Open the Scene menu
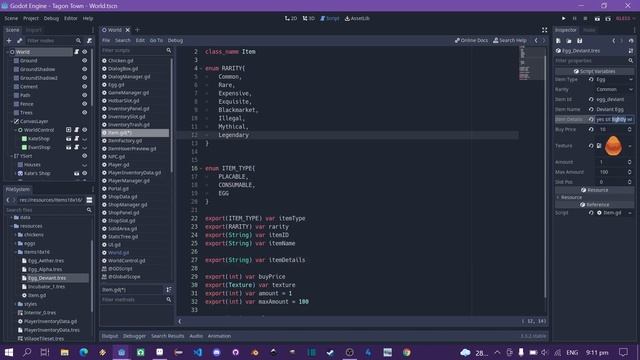Viewport: 640px width, 360px height. click(x=11, y=18)
